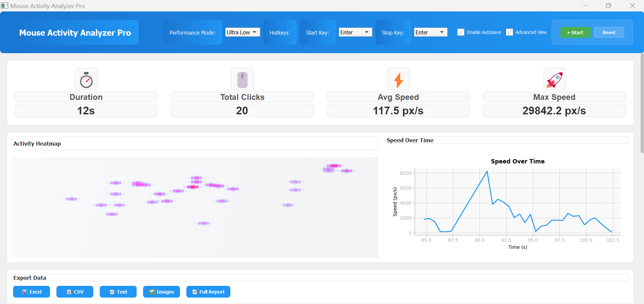Select the Speed Over Time panel header

410,140
